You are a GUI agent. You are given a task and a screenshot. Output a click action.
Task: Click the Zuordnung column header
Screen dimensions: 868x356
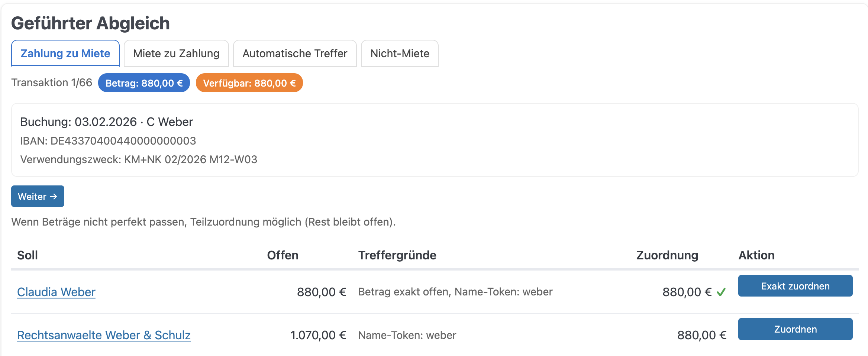(667, 255)
